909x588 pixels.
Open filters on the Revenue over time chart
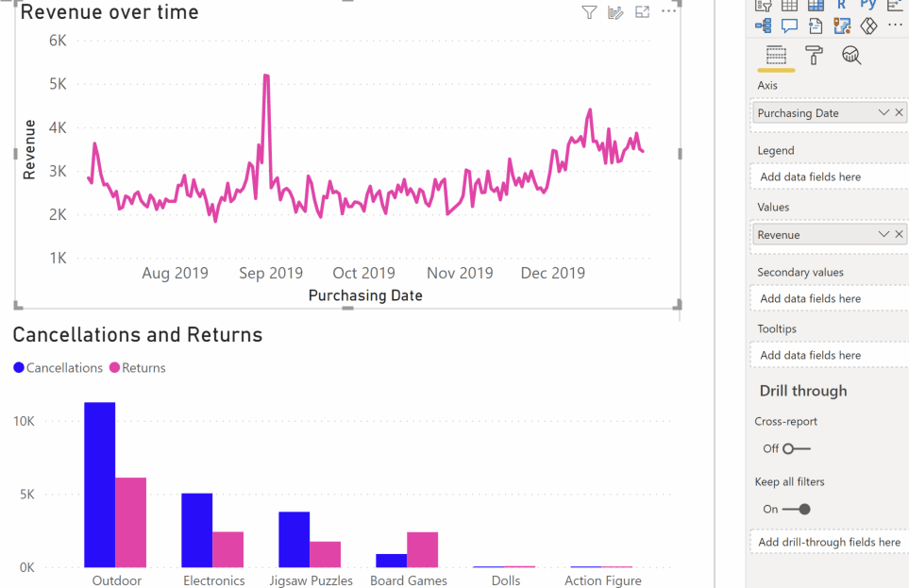click(x=589, y=12)
